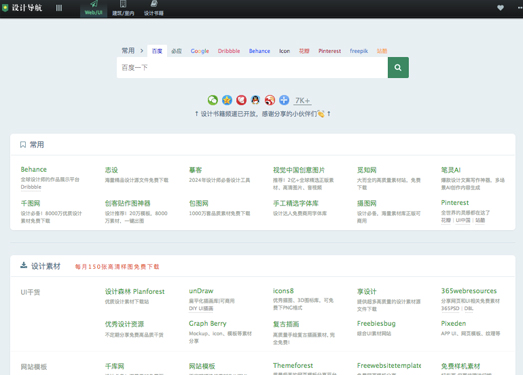Screen dimensions: 523x375
Task: Switch to the 建筑/室内 navigation tab
Action: pyautogui.click(x=123, y=8)
